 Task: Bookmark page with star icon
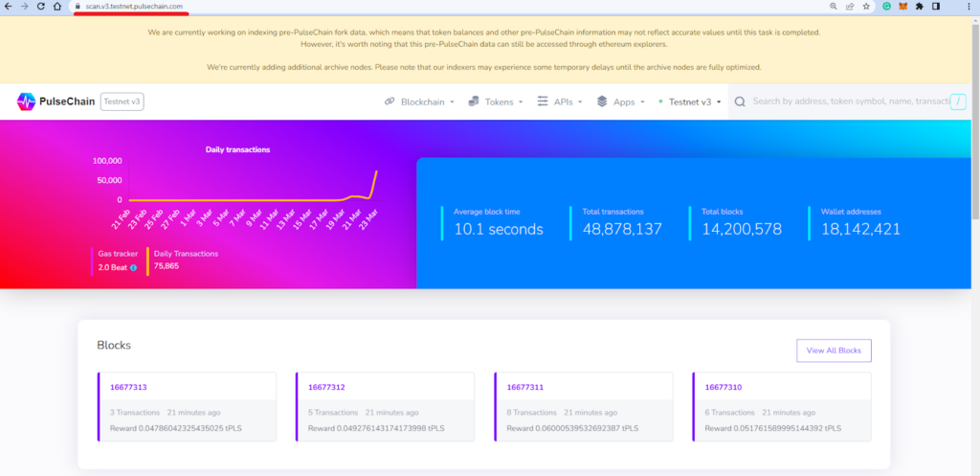point(866,7)
